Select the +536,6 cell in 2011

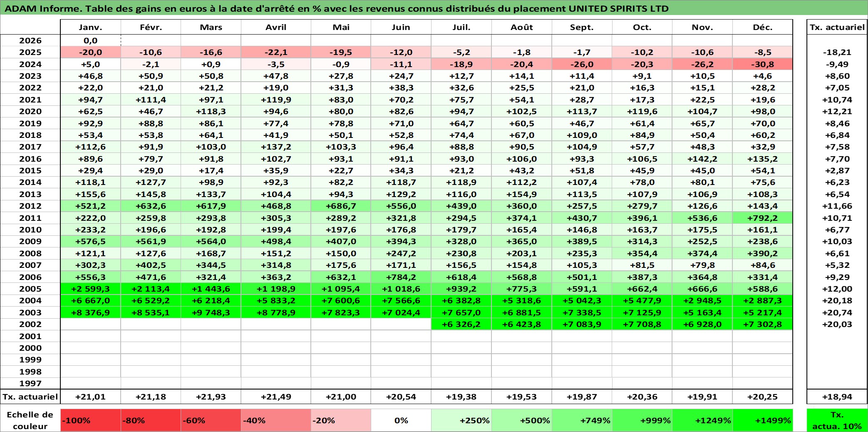click(x=702, y=218)
